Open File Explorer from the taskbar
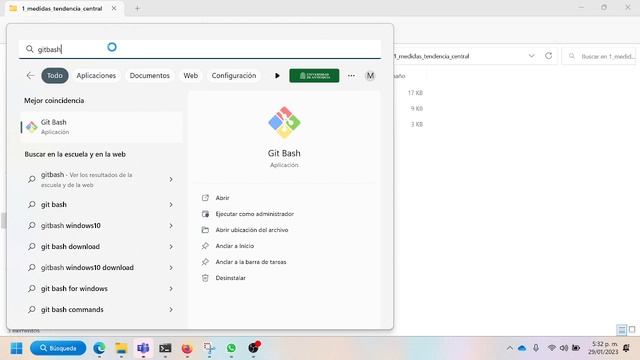This screenshot has width=640, height=360. (x=121, y=348)
